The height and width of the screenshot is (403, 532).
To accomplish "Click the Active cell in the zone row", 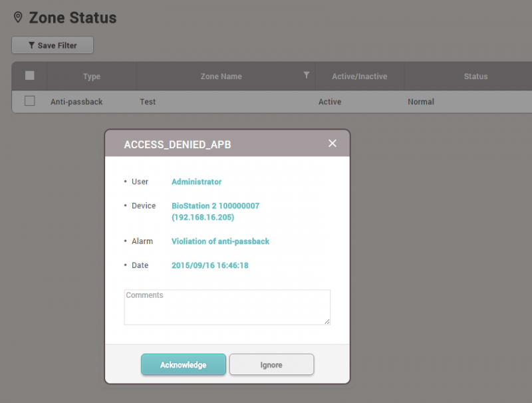I will [330, 102].
